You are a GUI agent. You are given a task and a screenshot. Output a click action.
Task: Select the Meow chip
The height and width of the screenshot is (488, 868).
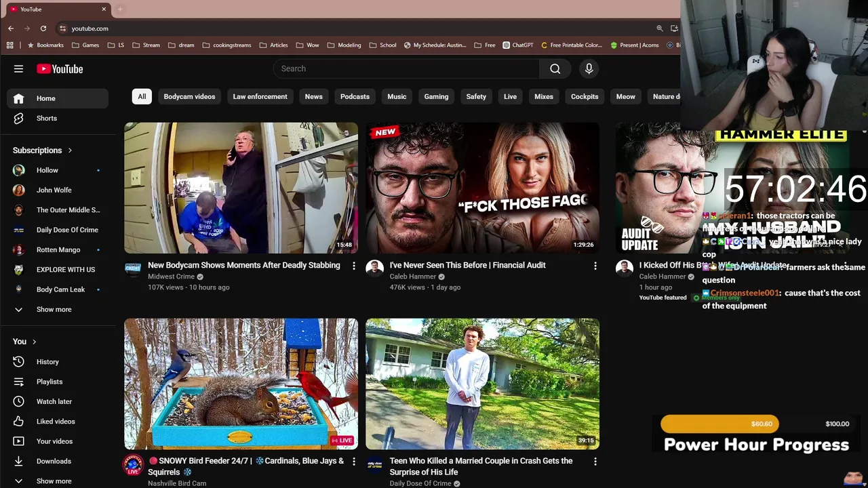[625, 96]
